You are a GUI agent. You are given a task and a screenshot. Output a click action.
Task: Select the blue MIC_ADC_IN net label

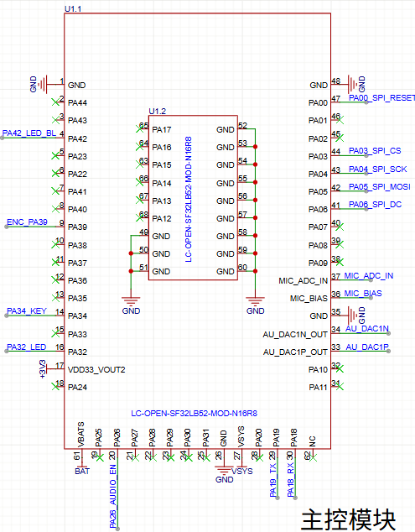(x=369, y=275)
